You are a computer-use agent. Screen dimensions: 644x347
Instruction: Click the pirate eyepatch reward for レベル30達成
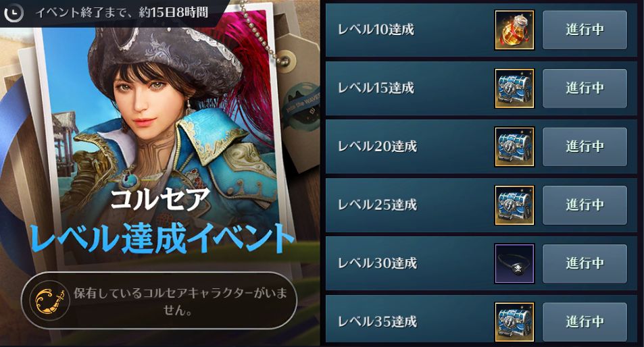(x=514, y=264)
